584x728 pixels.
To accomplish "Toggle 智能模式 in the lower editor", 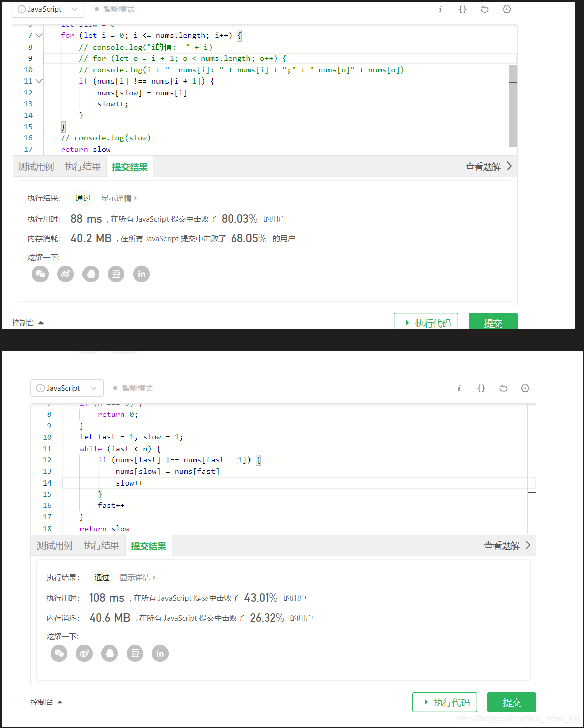I will [x=133, y=388].
